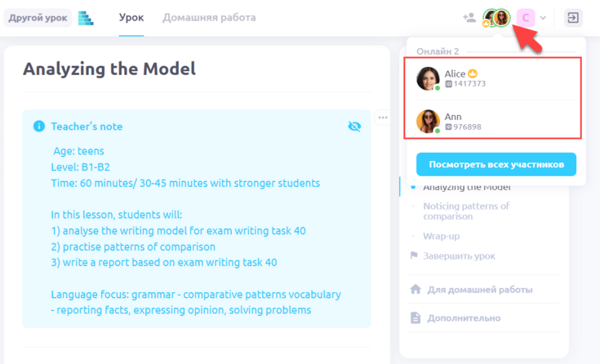The width and height of the screenshot is (600, 364).
Task: Click Посмотреть всех участников button
Action: point(496,165)
